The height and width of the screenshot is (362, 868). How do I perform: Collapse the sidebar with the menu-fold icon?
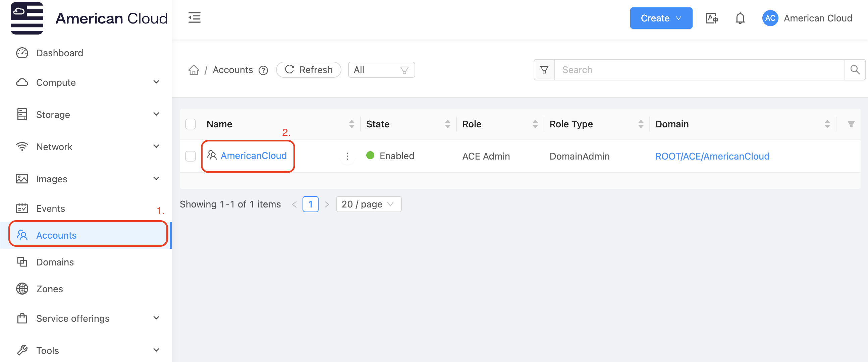(194, 17)
